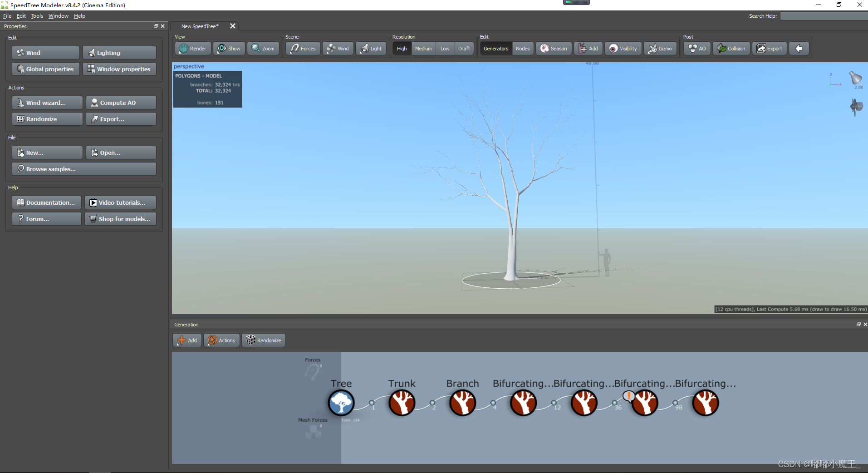This screenshot has width=868, height=473.
Task: Select first Bifurcating node after Branch
Action: (x=524, y=403)
